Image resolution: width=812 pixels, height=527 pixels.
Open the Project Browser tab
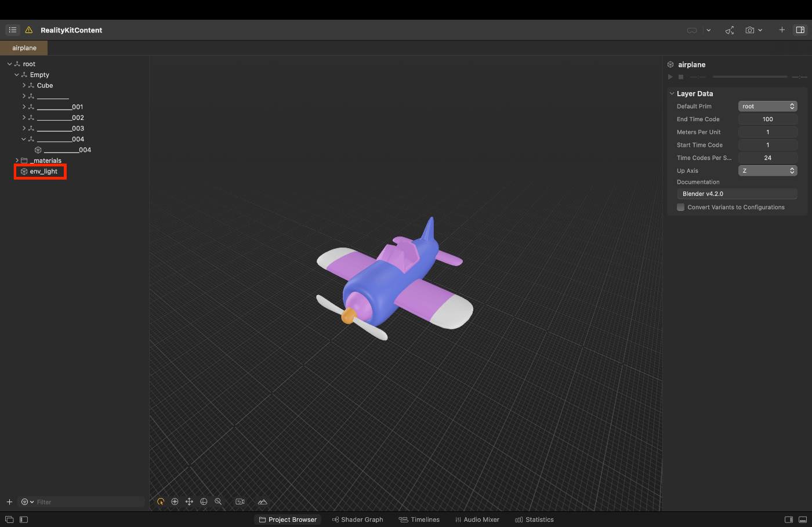(x=288, y=519)
